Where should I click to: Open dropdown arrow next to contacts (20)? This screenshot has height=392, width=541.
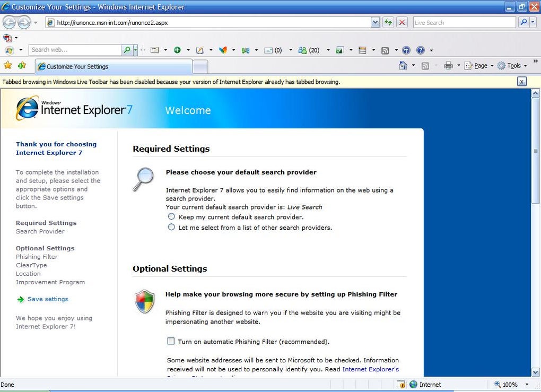click(328, 50)
